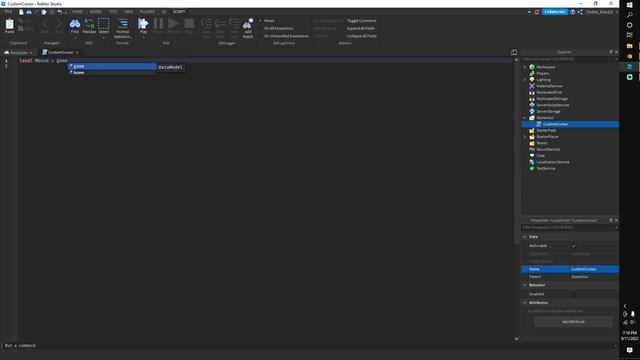
Task: Click the Chat bubble icon in Explorer
Action: 532,156
